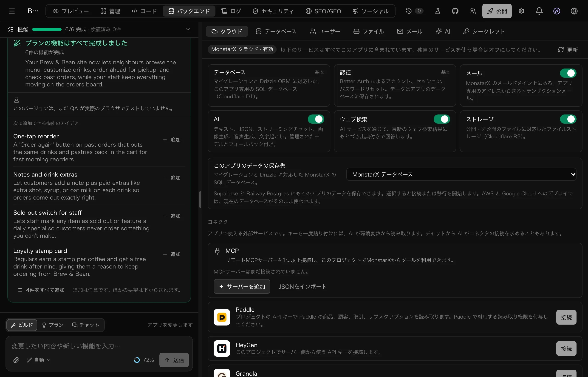The height and width of the screenshot is (377, 588).
Task: Click the HeyGen connector logo
Action: tap(222, 348)
